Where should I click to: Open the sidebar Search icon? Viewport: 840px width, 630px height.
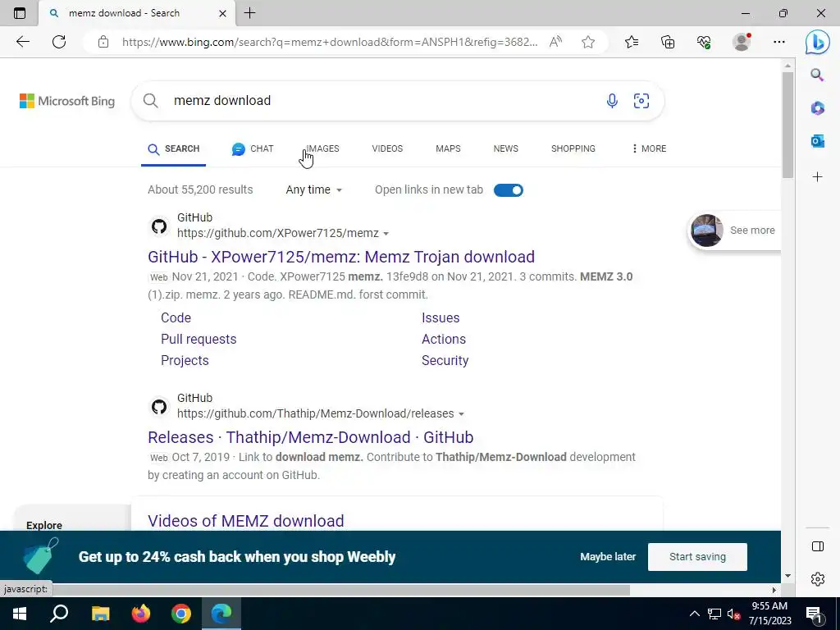point(817,75)
